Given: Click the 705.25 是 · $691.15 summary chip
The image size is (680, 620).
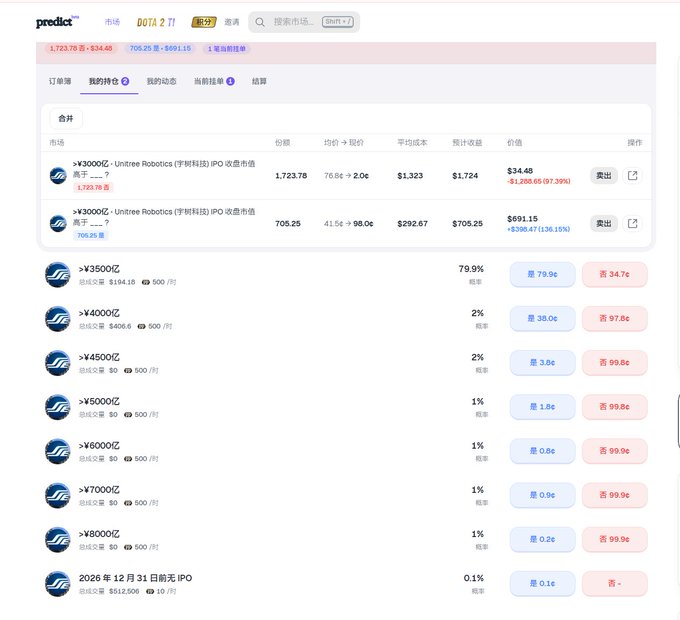Looking at the screenshot, I should click(160, 49).
